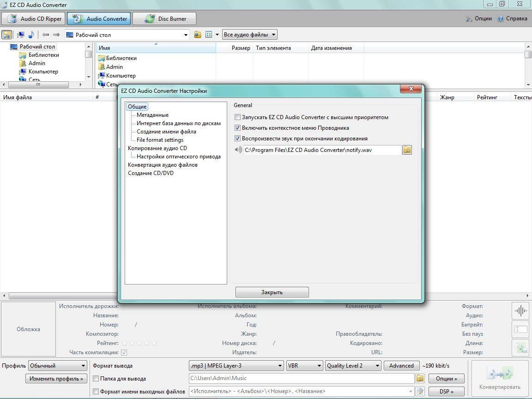Sort by the Дата изменения column
The height and width of the screenshot is (399, 532).
(x=336, y=48)
